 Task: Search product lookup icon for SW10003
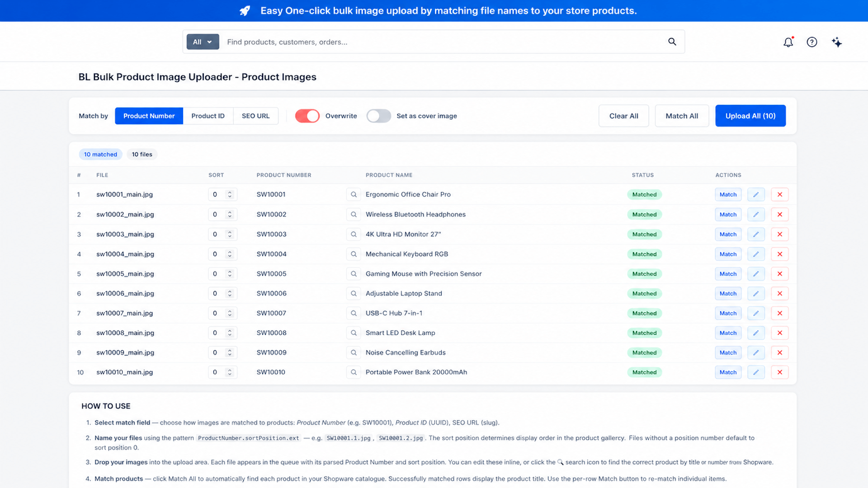pyautogui.click(x=354, y=234)
